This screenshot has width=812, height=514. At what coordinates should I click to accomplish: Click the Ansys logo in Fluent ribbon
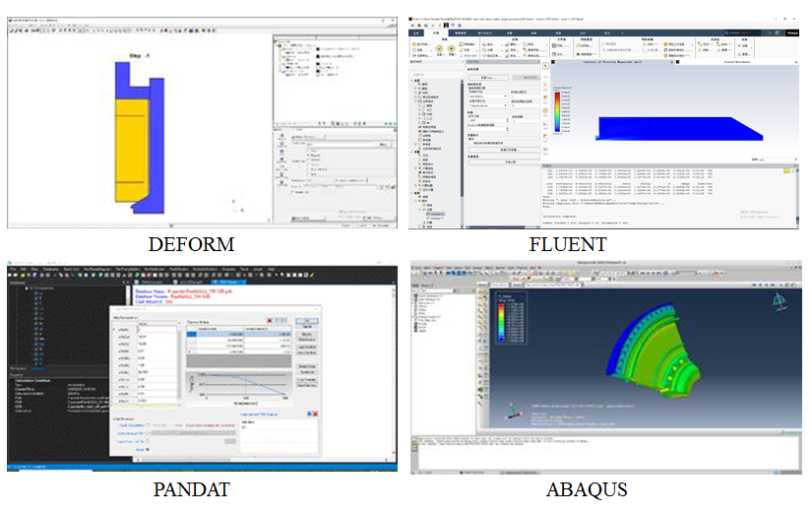(x=793, y=31)
